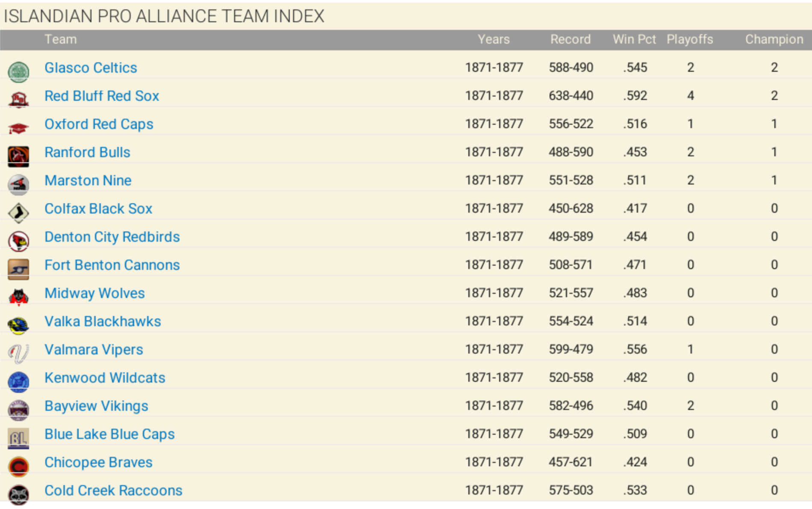
Task: Open the Marston Nine team page
Action: (88, 180)
